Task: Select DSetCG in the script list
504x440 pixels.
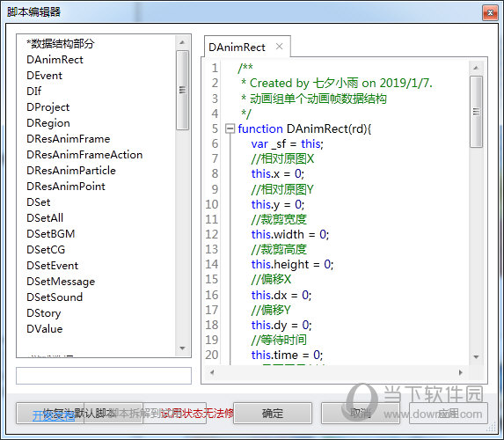Action: point(46,250)
